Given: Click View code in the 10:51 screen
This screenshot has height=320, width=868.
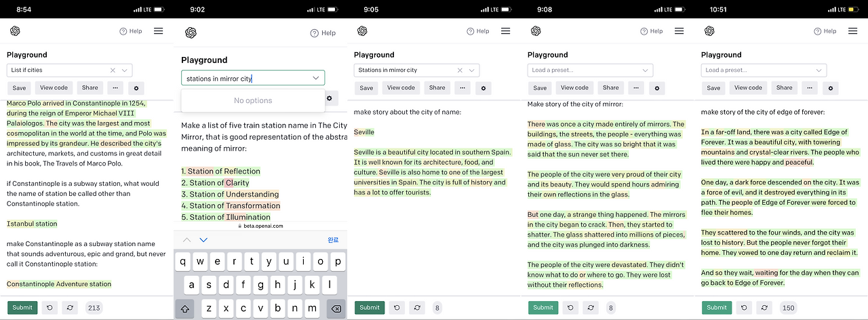Looking at the screenshot, I should point(749,88).
